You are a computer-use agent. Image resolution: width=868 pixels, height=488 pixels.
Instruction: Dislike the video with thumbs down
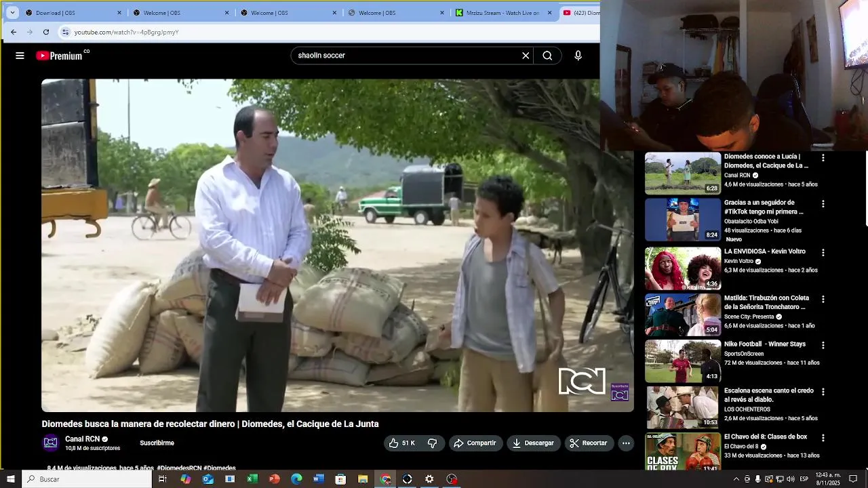[433, 443]
